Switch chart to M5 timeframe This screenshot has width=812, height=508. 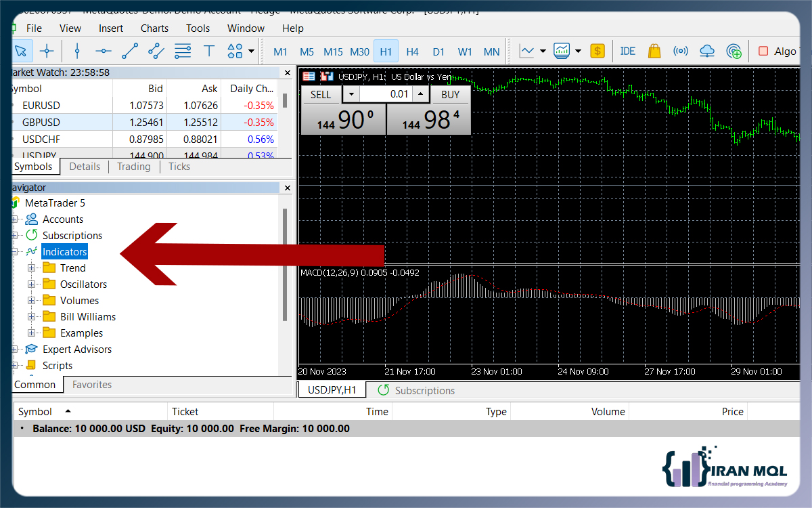pos(307,51)
